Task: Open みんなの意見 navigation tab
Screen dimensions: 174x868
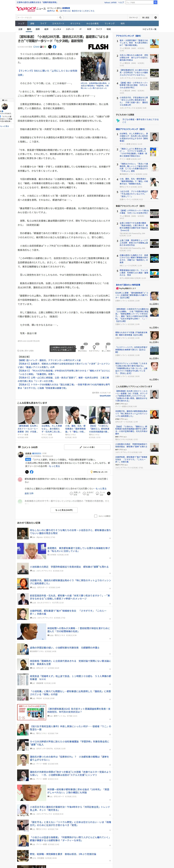Action: (92, 24)
